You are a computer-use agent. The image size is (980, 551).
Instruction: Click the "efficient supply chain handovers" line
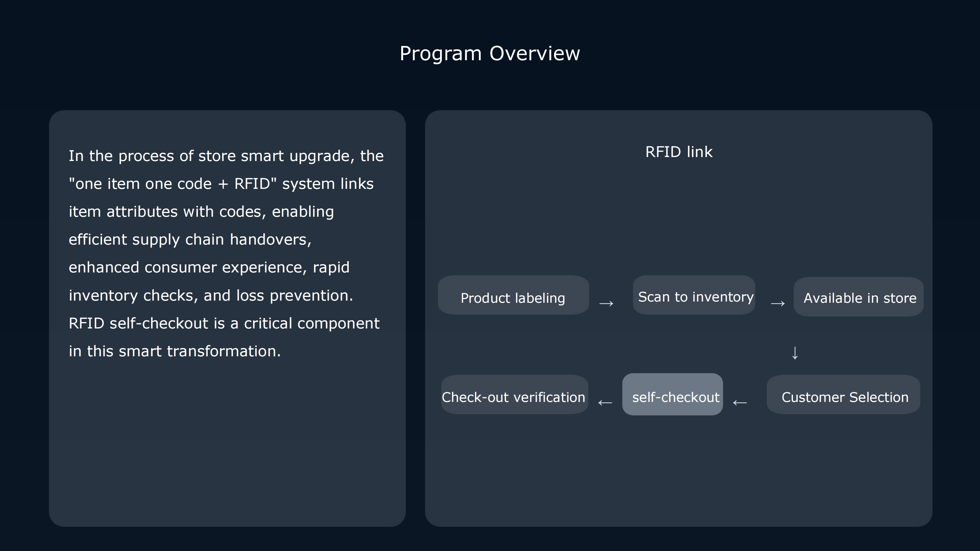click(190, 240)
